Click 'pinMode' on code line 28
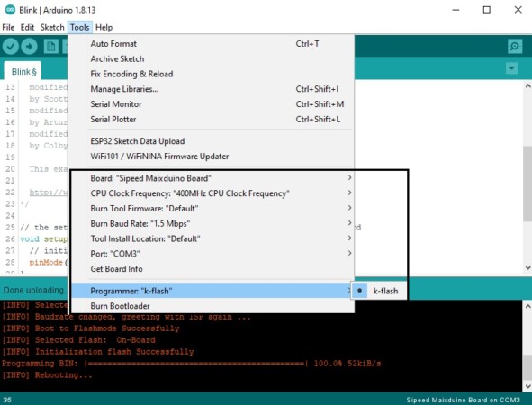 click(46, 262)
